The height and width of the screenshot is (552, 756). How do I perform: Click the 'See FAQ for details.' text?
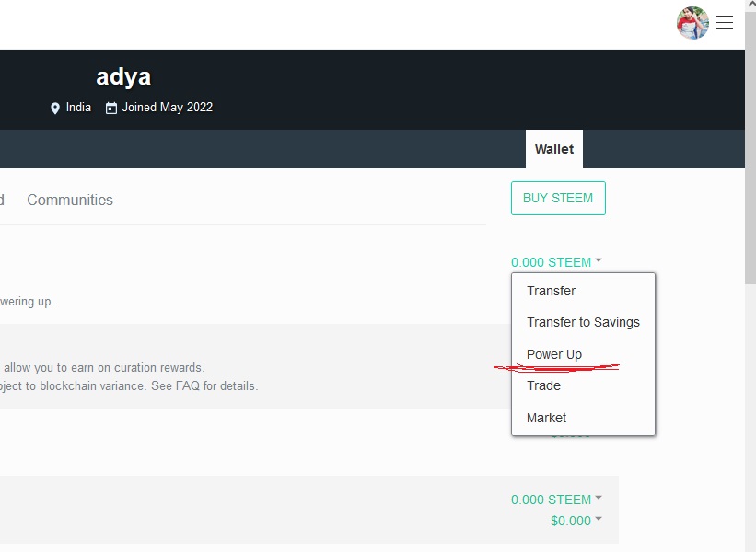(204, 385)
